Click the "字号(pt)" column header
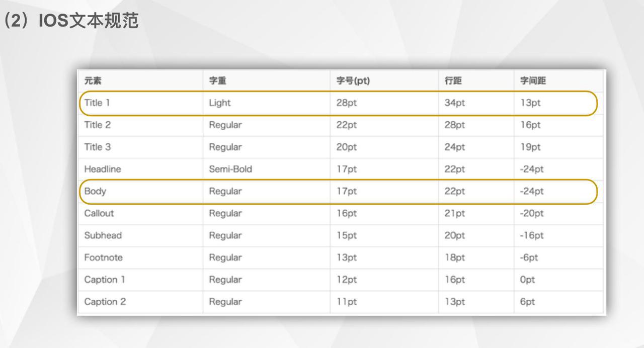 [x=353, y=81]
